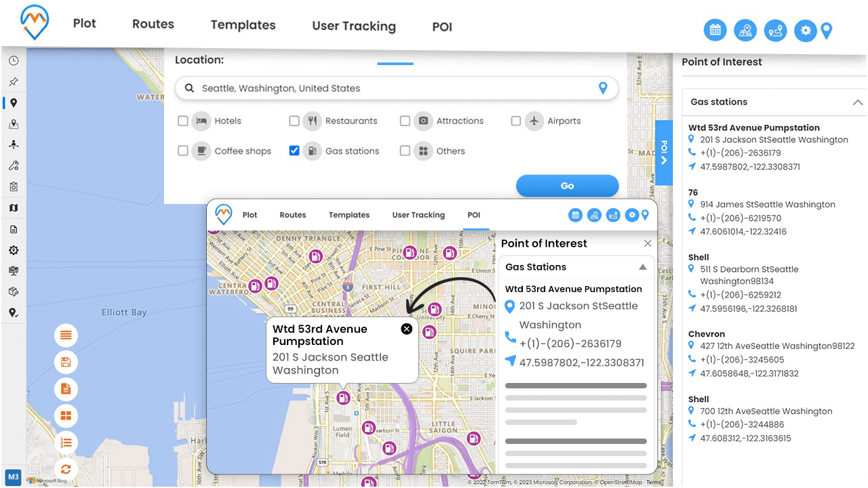The height and width of the screenshot is (488, 868).
Task: Click the orange save floppy round button
Action: (66, 362)
